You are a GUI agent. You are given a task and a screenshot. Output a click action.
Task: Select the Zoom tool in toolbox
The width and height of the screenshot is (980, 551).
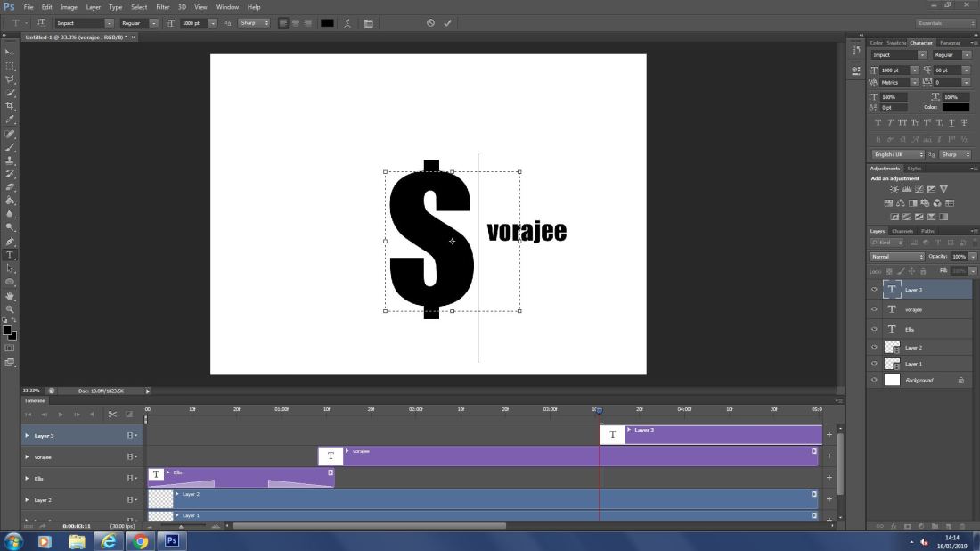pyautogui.click(x=10, y=308)
